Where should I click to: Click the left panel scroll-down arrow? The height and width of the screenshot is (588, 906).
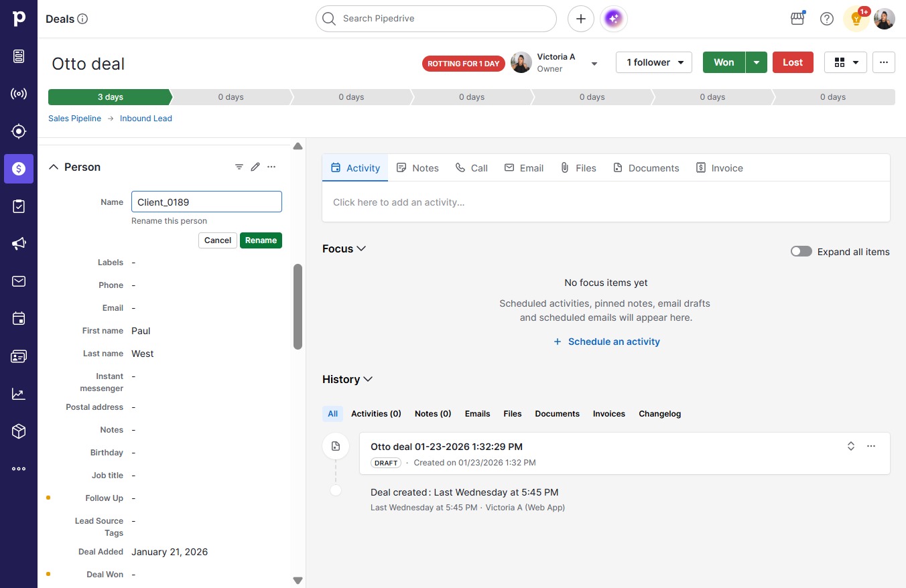coord(298,581)
